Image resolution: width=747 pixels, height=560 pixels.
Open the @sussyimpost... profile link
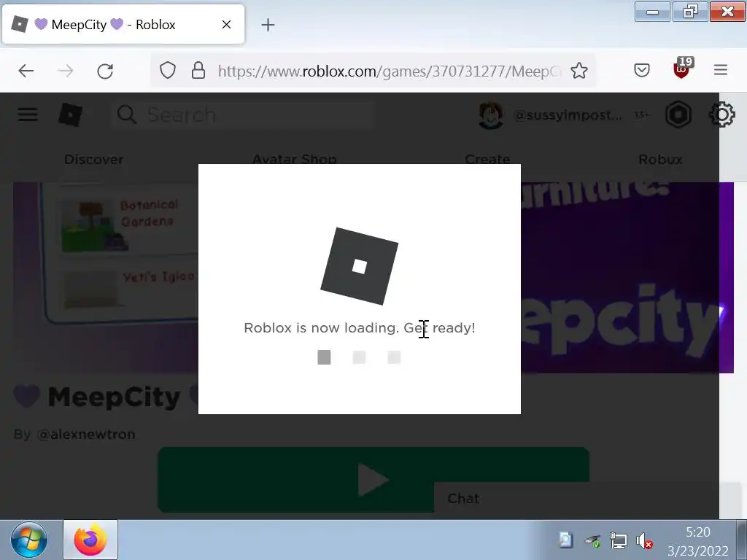coord(568,115)
